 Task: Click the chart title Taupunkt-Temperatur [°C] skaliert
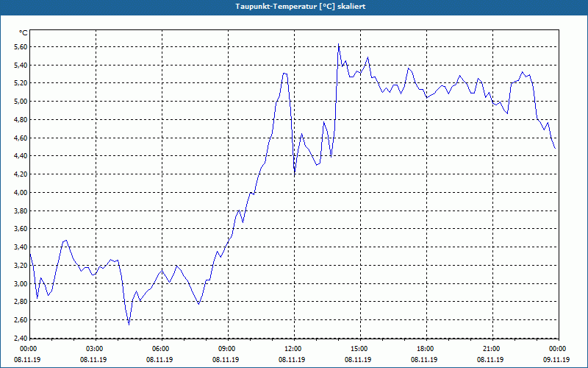click(x=301, y=7)
